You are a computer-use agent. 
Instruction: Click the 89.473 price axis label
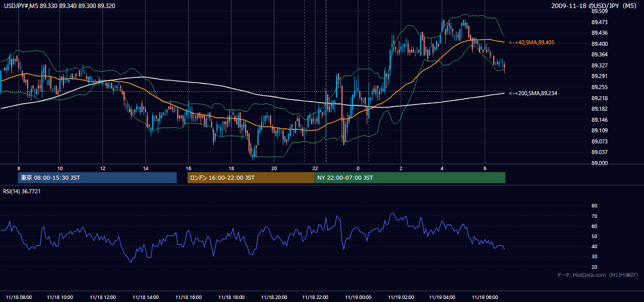pyautogui.click(x=599, y=22)
